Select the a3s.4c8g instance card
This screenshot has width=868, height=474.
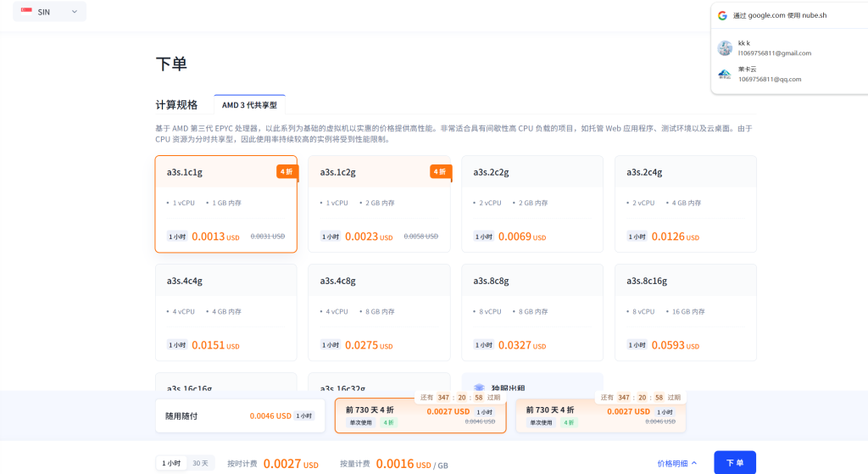tap(379, 312)
